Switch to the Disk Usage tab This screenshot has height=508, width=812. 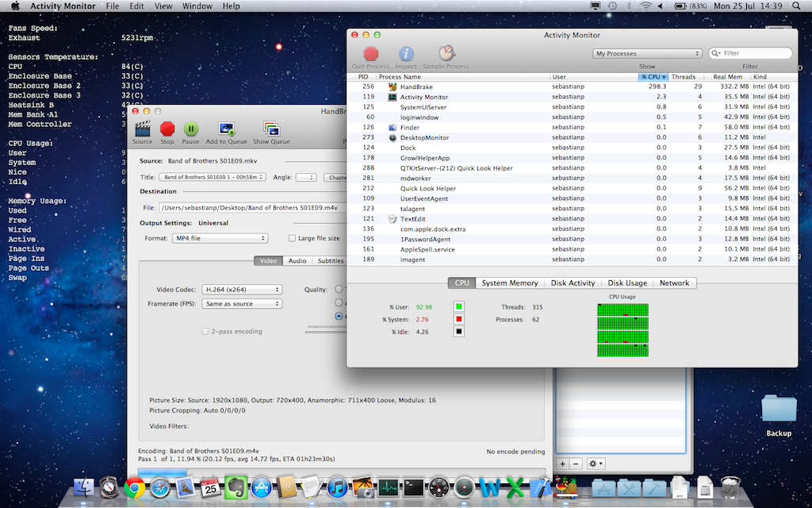(x=627, y=283)
